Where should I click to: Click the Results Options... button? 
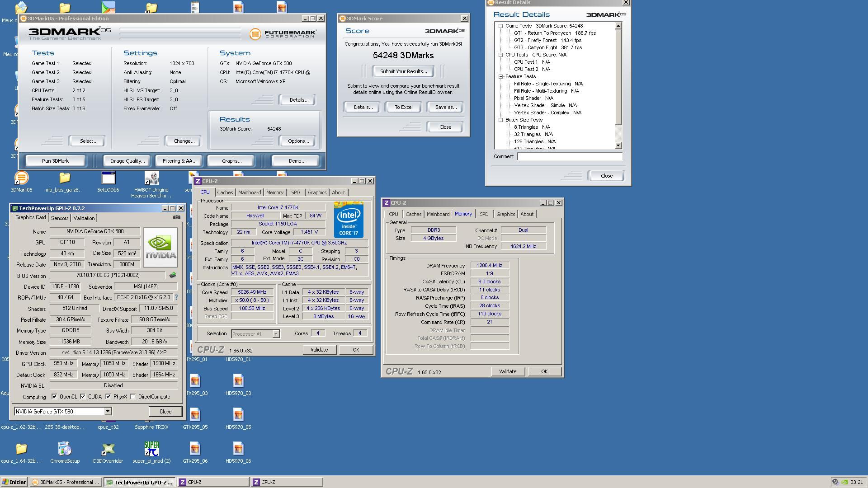[298, 141]
